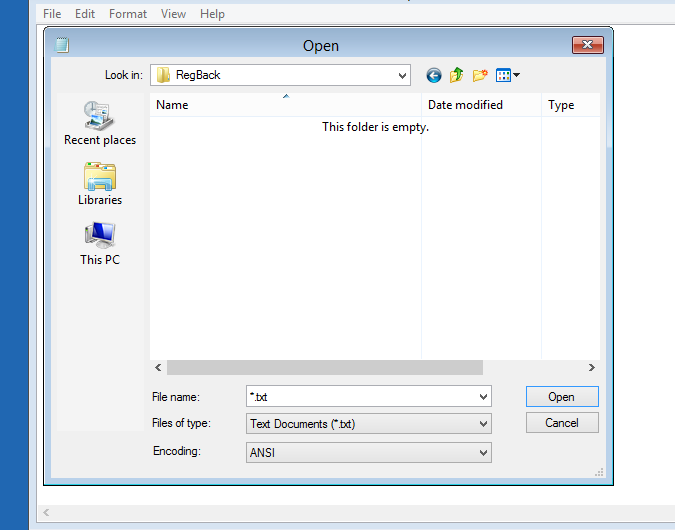Cancel the Open dialog

562,423
